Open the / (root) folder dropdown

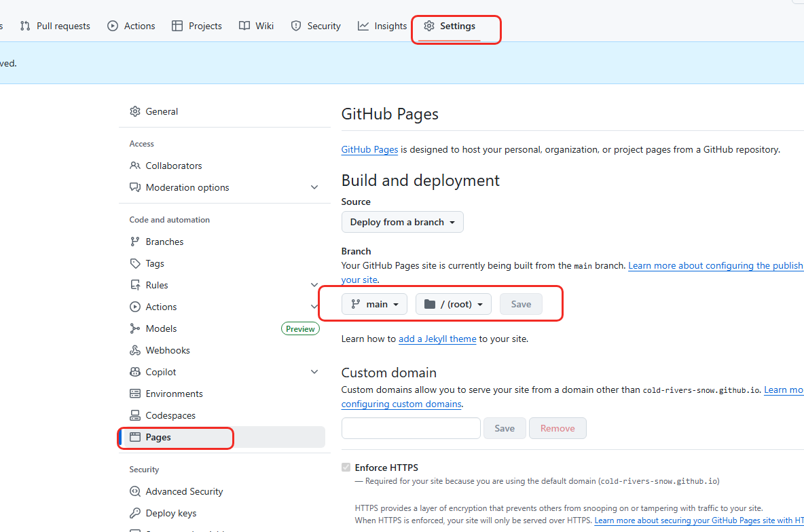[x=453, y=304]
